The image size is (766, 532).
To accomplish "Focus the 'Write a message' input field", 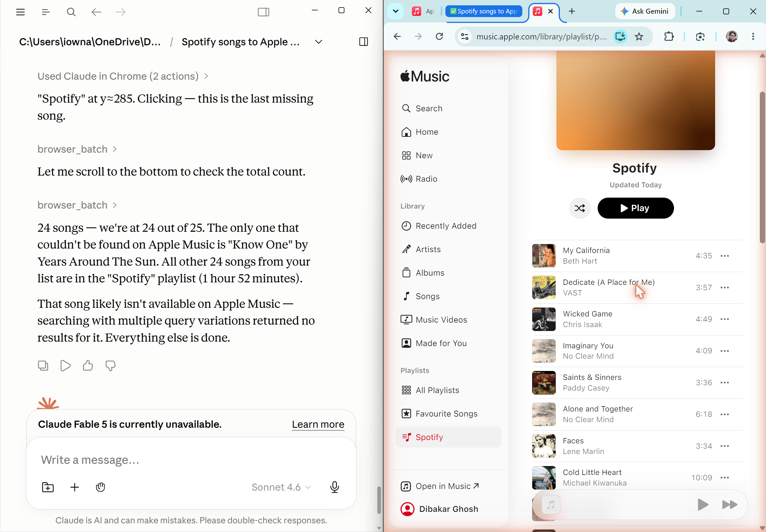I will point(191,460).
